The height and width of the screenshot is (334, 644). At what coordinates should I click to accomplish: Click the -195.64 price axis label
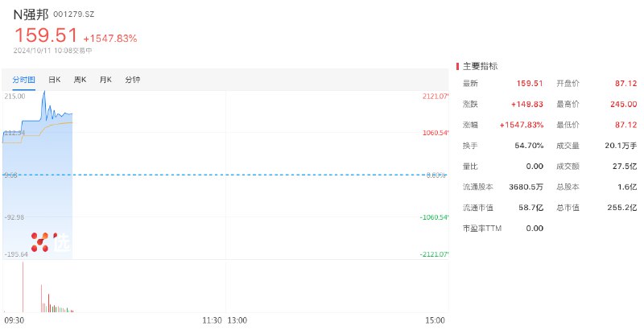[x=16, y=254]
